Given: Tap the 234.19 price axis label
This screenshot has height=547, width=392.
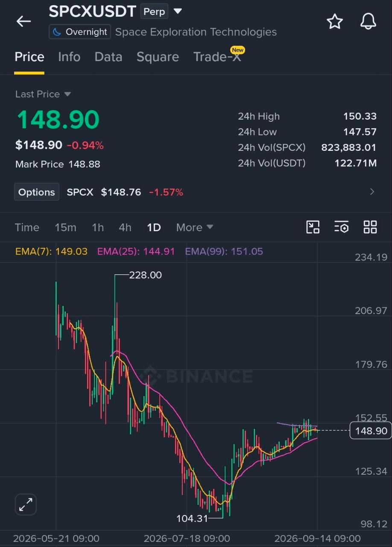Looking at the screenshot, I should 371,257.
